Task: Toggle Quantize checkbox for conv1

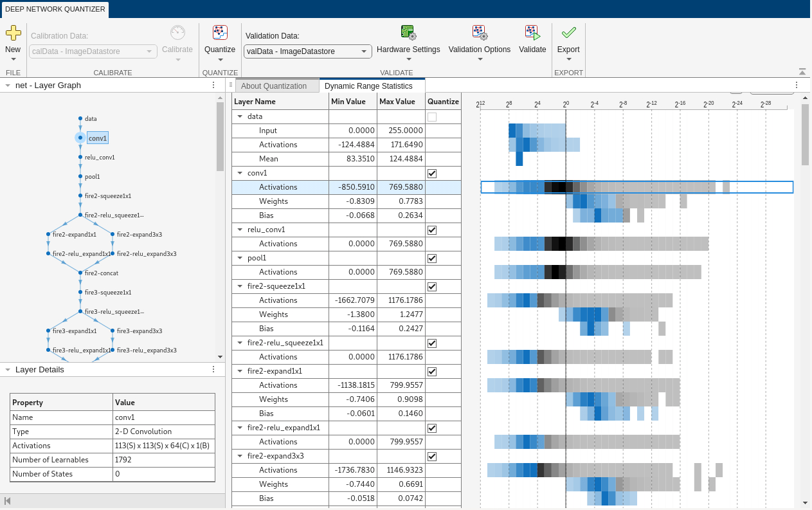Action: [x=432, y=173]
